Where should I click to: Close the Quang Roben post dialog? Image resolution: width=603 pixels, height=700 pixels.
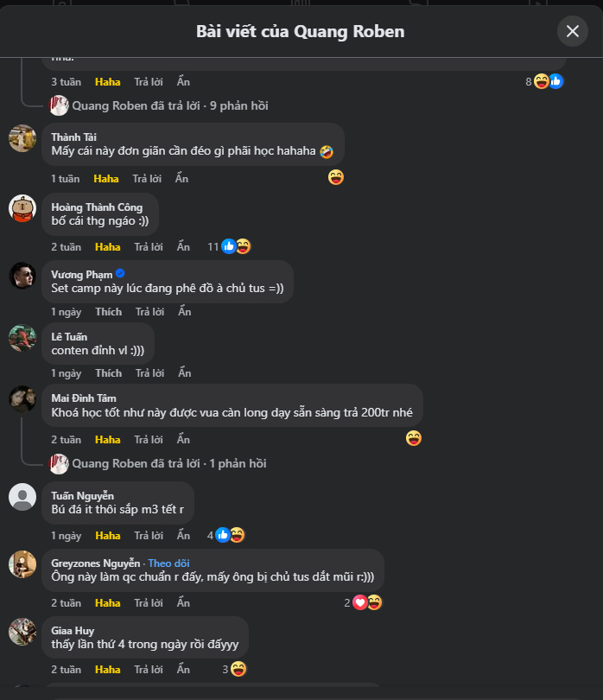click(572, 32)
